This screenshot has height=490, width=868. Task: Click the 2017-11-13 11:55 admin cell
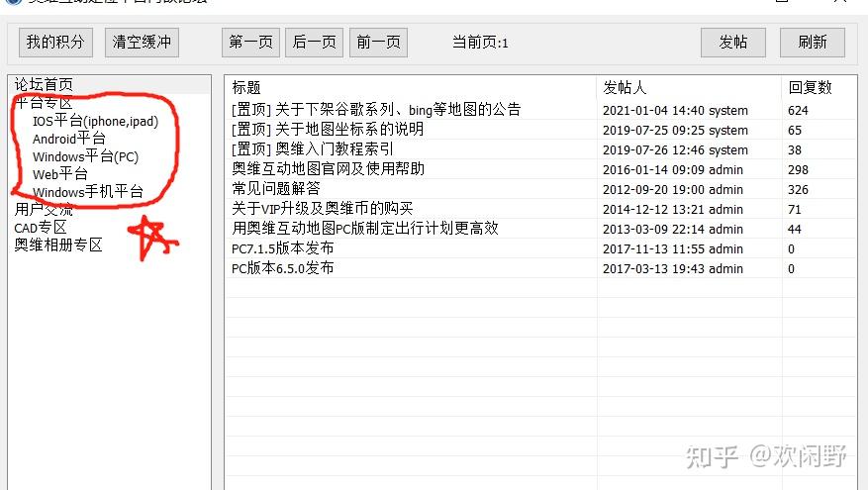tap(673, 249)
